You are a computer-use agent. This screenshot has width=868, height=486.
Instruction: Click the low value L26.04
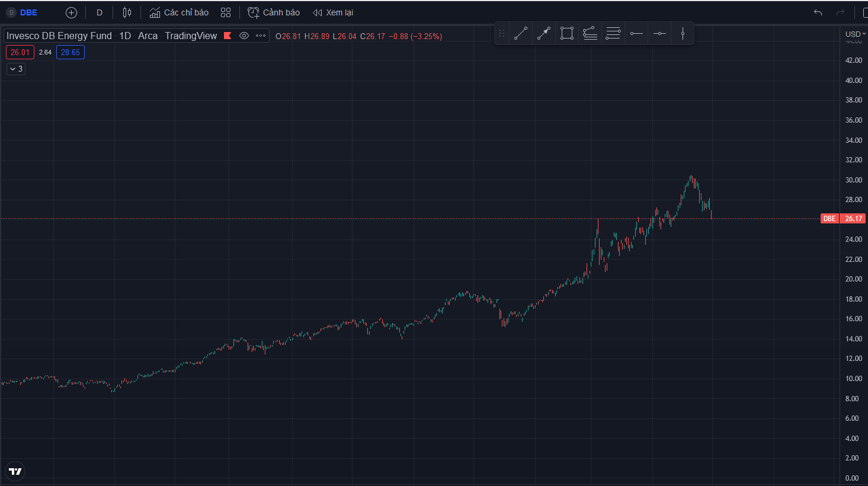point(345,36)
